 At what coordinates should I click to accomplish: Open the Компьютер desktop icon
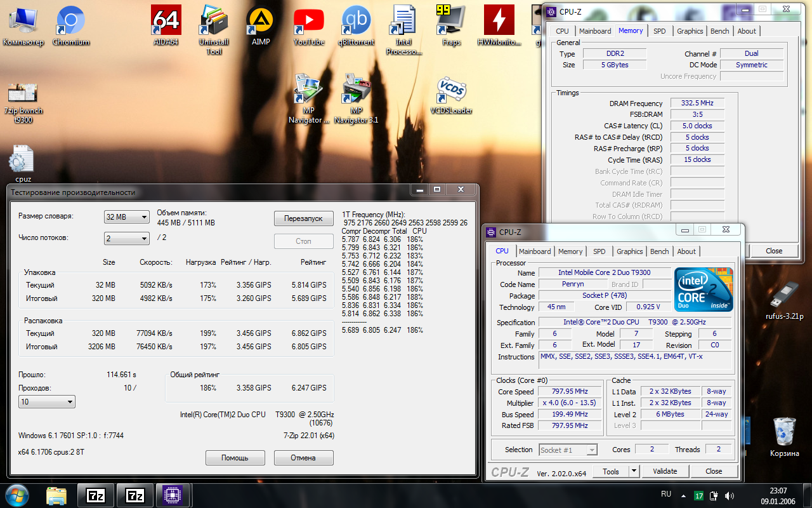coord(23,25)
